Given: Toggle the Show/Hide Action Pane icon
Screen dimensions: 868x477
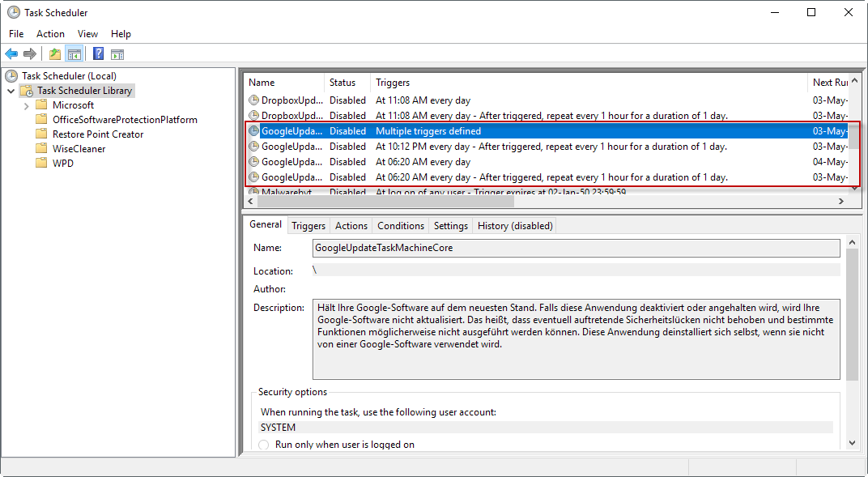Looking at the screenshot, I should pos(117,54).
